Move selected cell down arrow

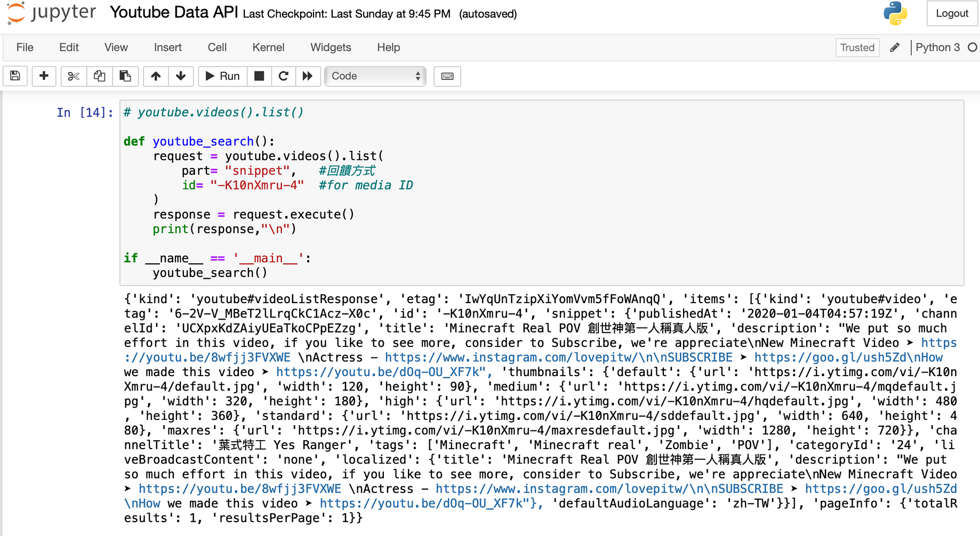[x=181, y=76]
